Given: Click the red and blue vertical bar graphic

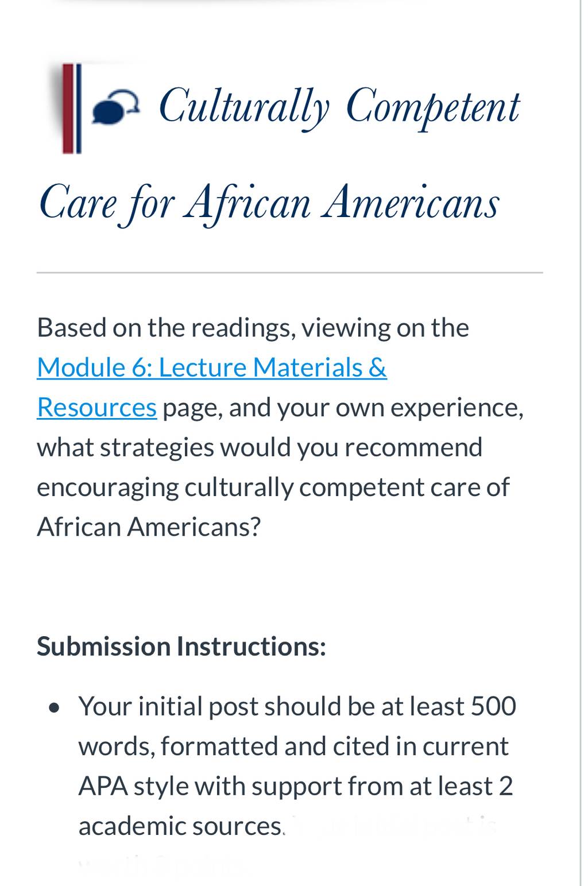Looking at the screenshot, I should click(72, 109).
